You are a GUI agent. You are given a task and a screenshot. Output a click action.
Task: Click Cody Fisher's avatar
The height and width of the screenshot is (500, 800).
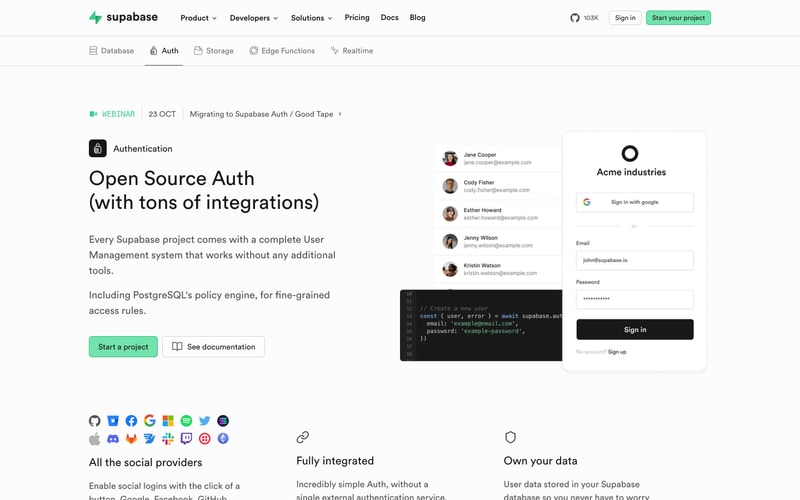click(x=450, y=186)
